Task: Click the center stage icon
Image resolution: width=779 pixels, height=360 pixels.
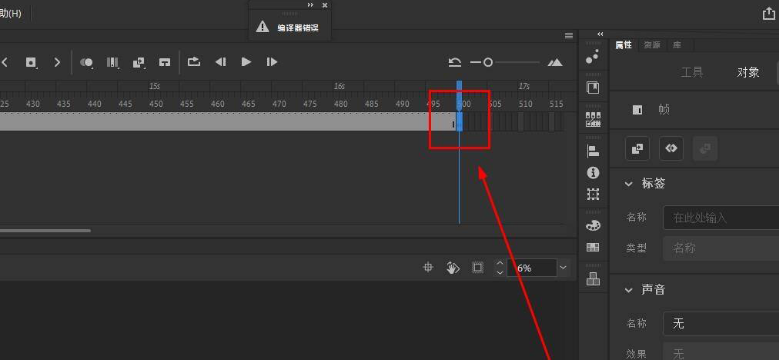Action: (x=428, y=268)
